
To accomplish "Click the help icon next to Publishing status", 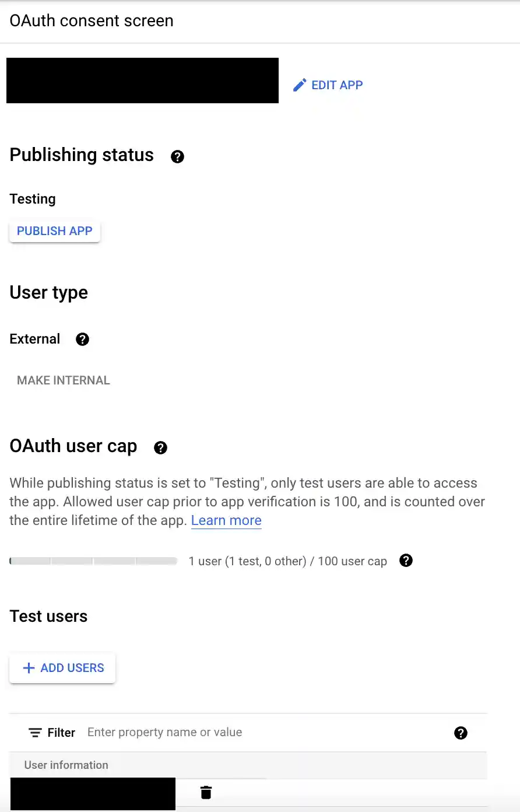I will (177, 156).
